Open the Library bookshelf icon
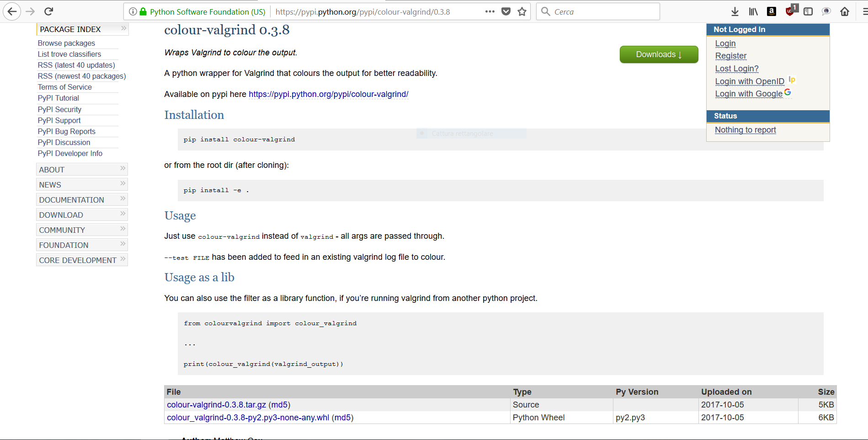The image size is (868, 440). [753, 11]
